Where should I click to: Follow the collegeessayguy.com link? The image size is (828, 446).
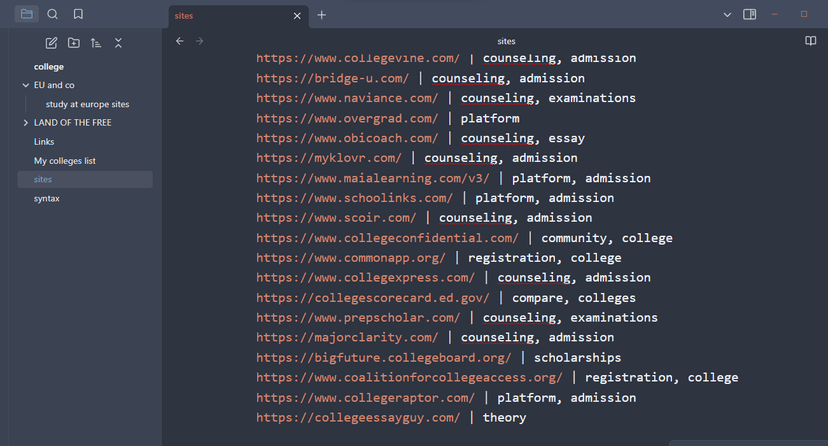[x=358, y=418]
